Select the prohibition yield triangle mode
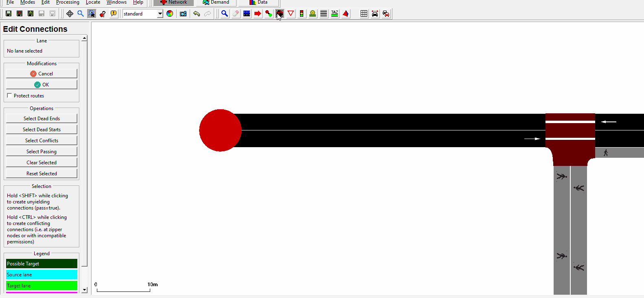The image size is (644, 298). click(x=291, y=14)
